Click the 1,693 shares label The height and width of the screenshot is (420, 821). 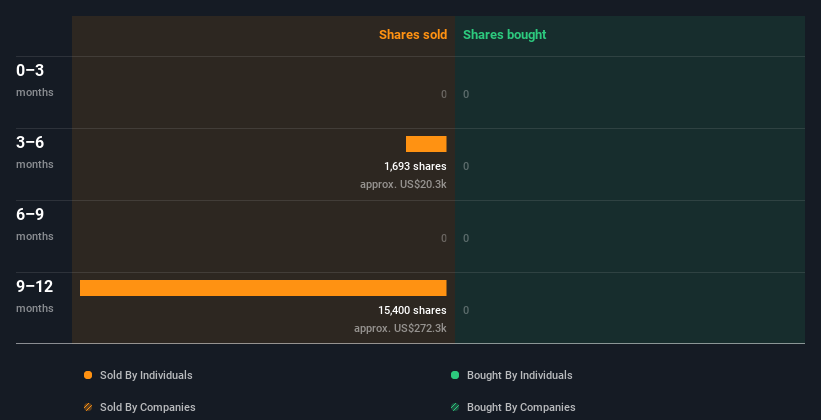415,166
